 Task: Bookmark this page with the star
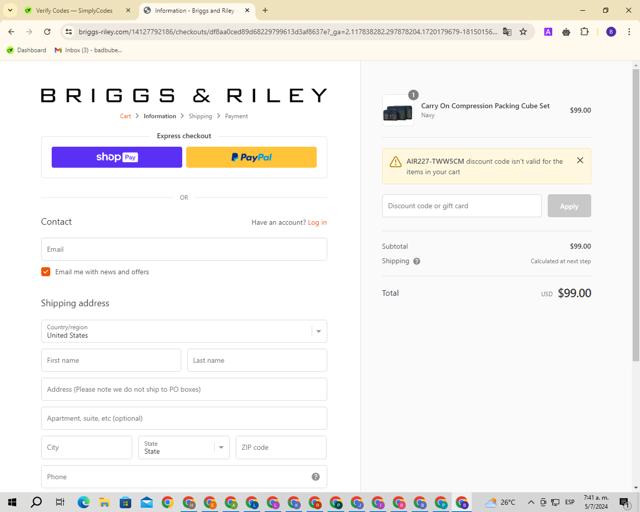click(523, 32)
